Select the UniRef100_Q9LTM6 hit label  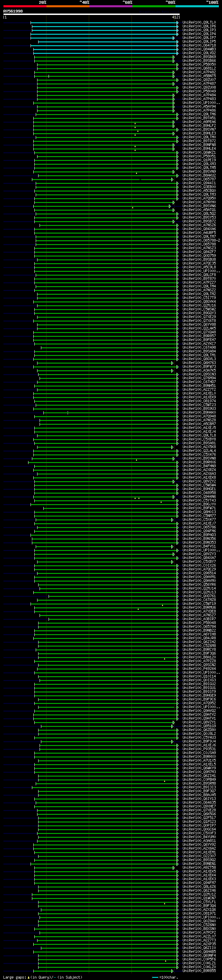pos(199,114)
